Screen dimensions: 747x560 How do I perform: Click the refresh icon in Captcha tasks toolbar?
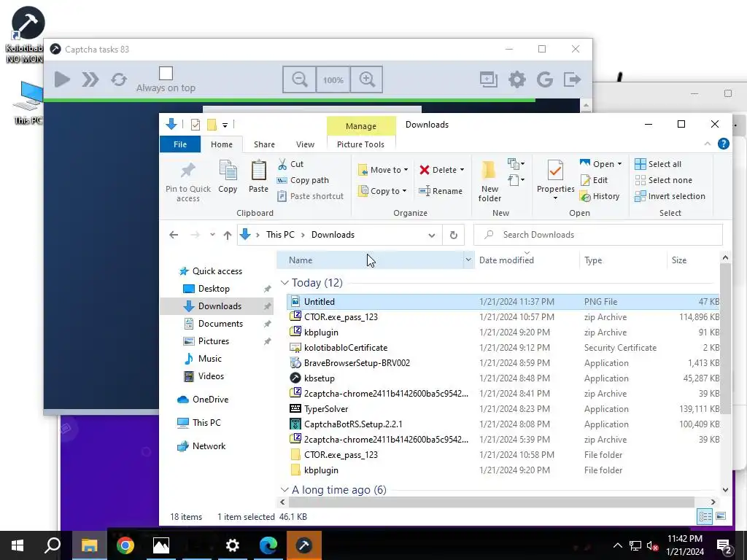point(119,79)
